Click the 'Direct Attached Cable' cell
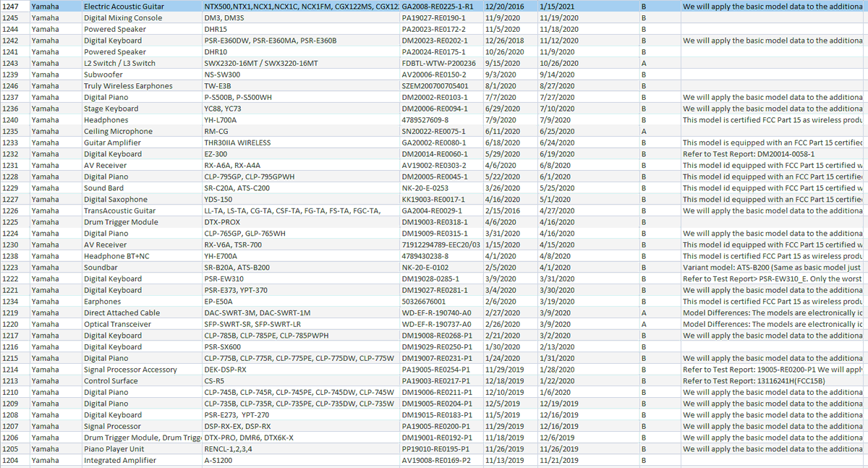The width and height of the screenshot is (868, 468). [x=141, y=312]
